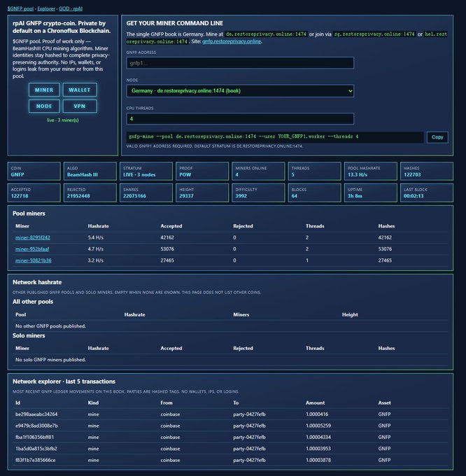The height and width of the screenshot is (476, 466).
Task: Click the Pool miners Hashrate column header
Action: point(98,226)
